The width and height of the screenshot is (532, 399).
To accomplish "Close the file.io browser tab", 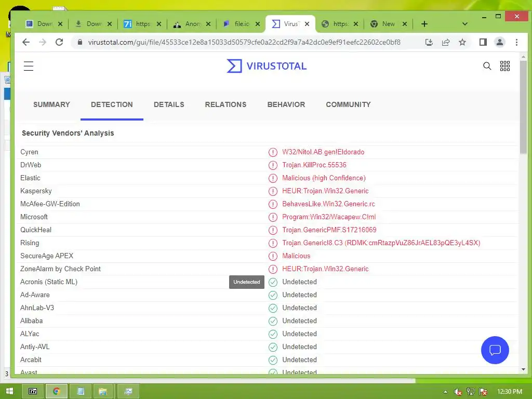I will click(x=258, y=24).
